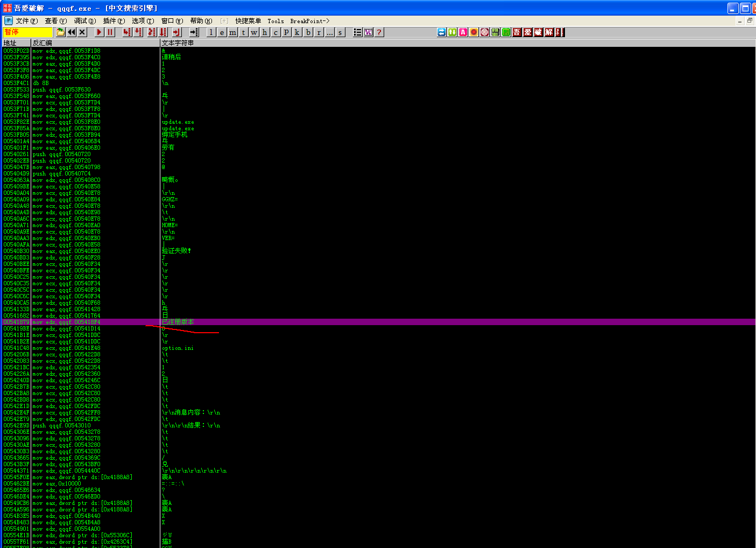Run the program with the red play icon
This screenshot has height=548, width=756.
click(x=99, y=32)
